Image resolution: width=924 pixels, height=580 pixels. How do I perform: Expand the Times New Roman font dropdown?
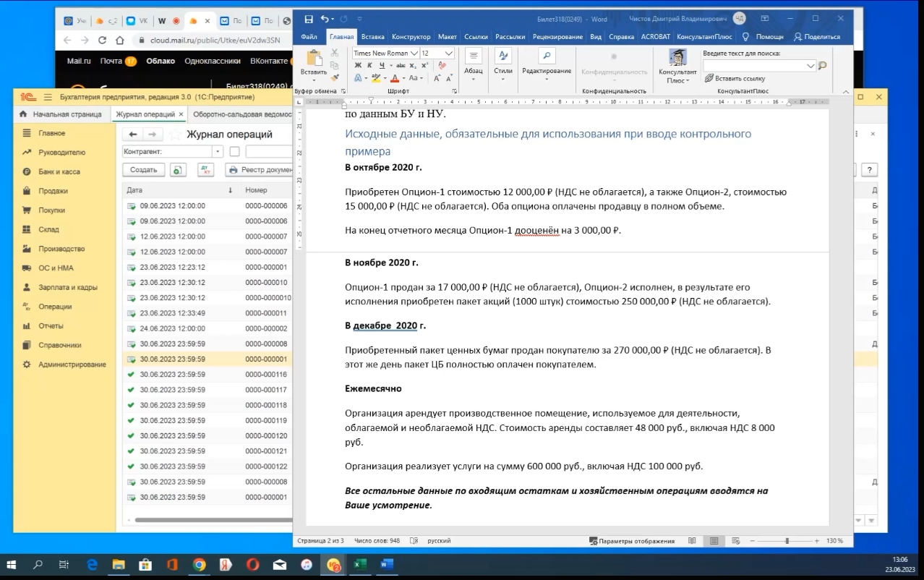pyautogui.click(x=414, y=53)
